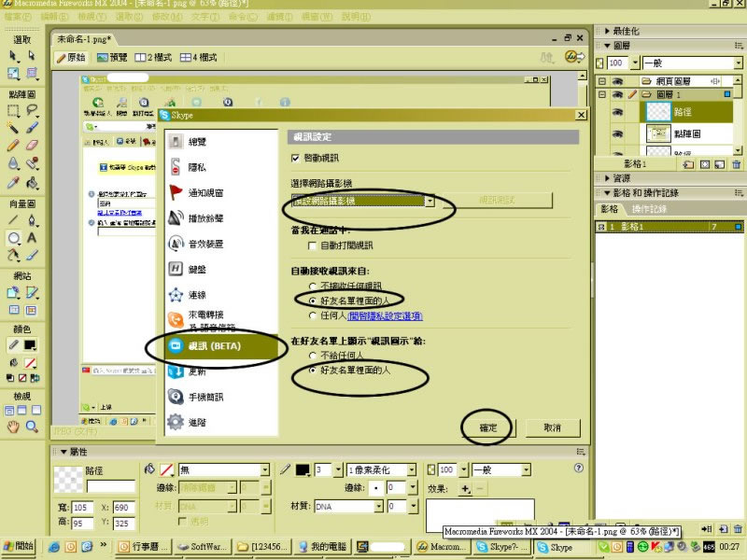Switch to 4-Up (4 欄式) view tab

[199, 58]
